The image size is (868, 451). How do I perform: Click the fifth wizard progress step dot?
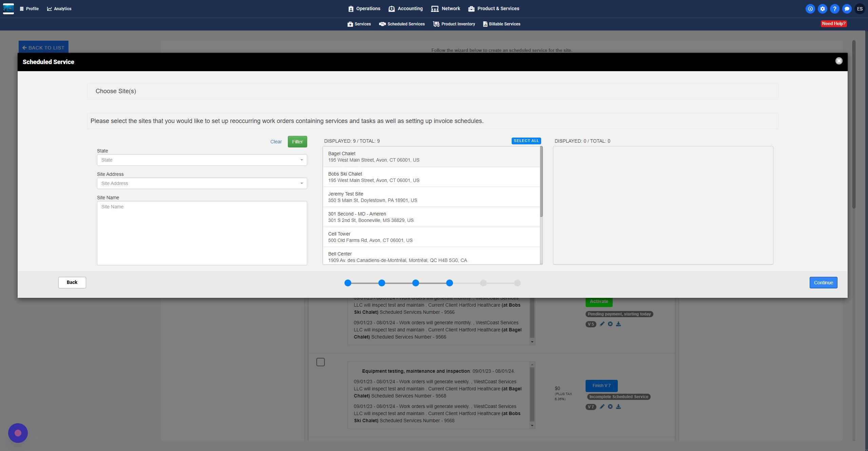[483, 283]
